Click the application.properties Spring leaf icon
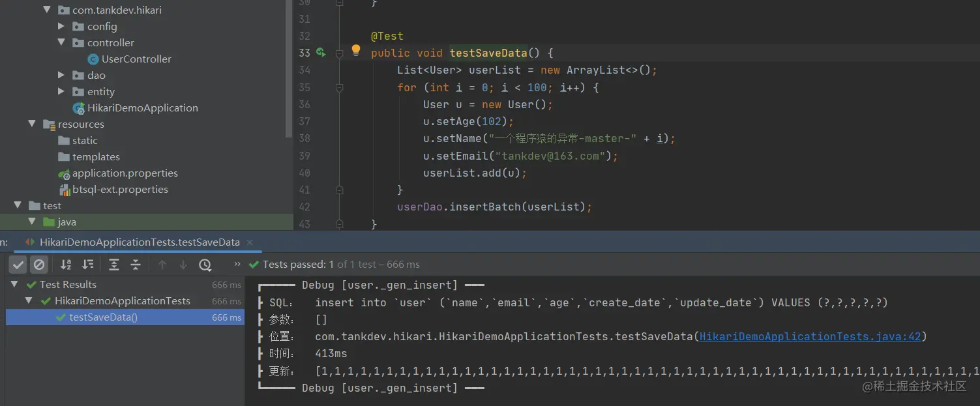The height and width of the screenshot is (406, 980). [x=64, y=173]
